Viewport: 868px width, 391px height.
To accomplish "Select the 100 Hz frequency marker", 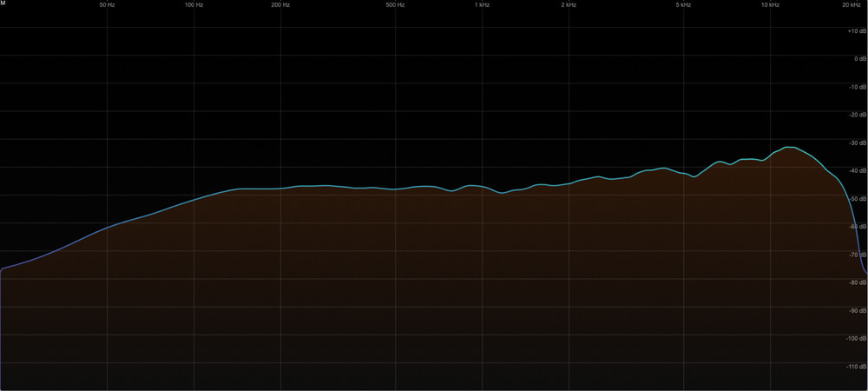I will [x=194, y=5].
